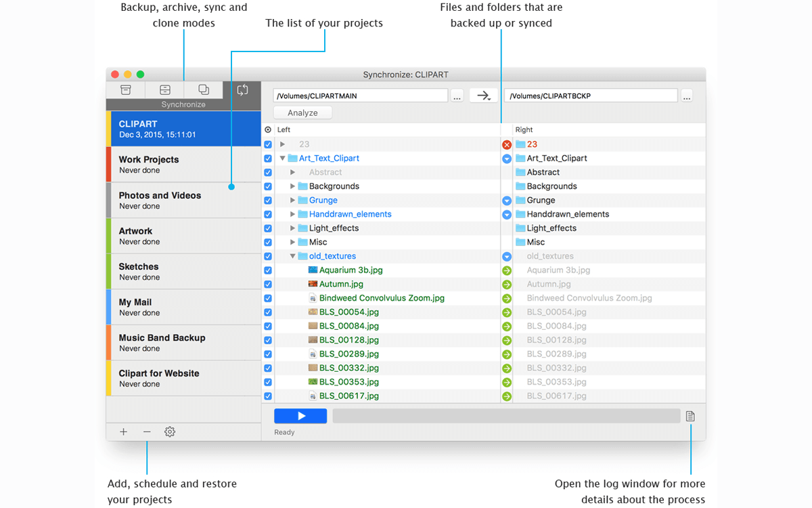The height and width of the screenshot is (508, 812).
Task: Click green copy arrow for Bindweed Convolvulus Zoom.jpg
Action: coord(507,299)
